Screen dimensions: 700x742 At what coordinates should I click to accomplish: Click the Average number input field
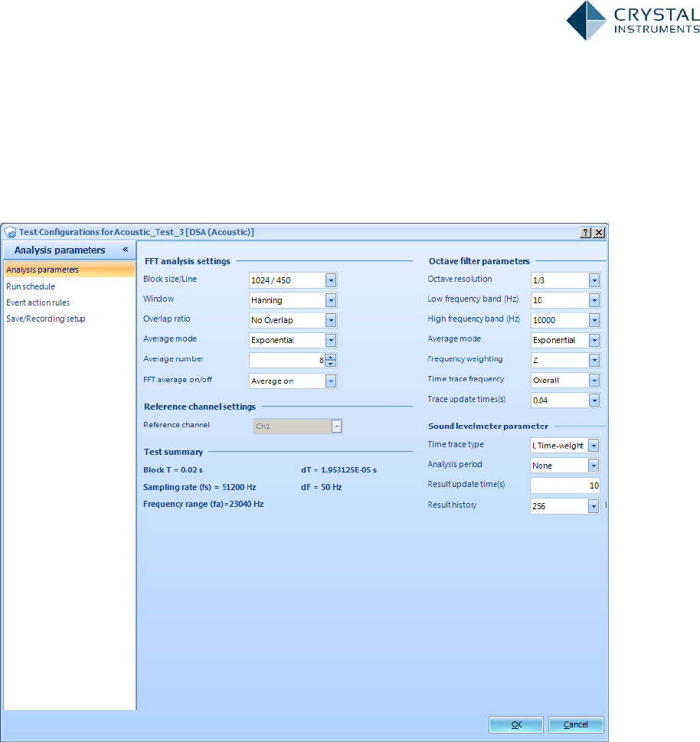point(286,360)
